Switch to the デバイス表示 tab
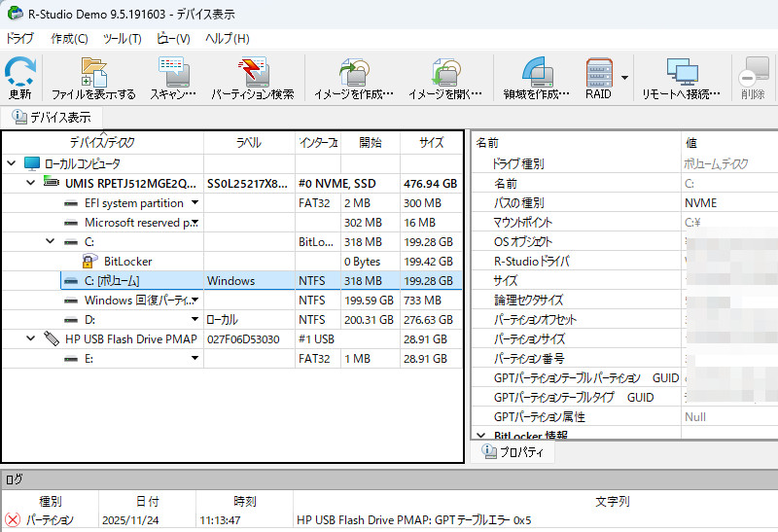Screen dimensions: 778x532 [x=53, y=117]
